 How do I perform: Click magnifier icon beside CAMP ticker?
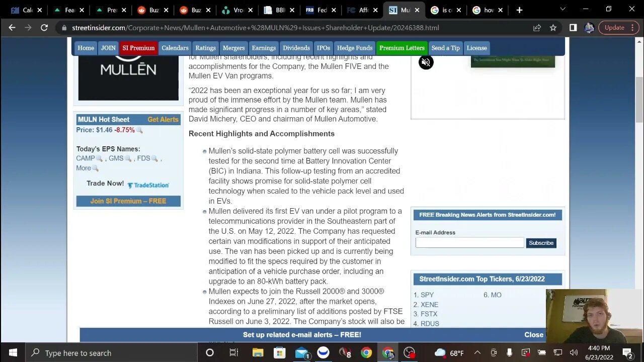click(x=100, y=158)
